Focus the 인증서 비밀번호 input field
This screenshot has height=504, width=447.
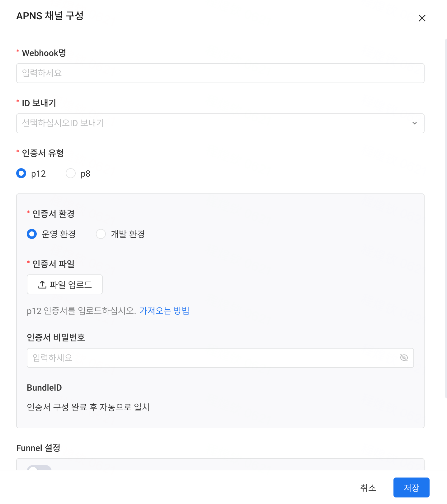click(220, 358)
